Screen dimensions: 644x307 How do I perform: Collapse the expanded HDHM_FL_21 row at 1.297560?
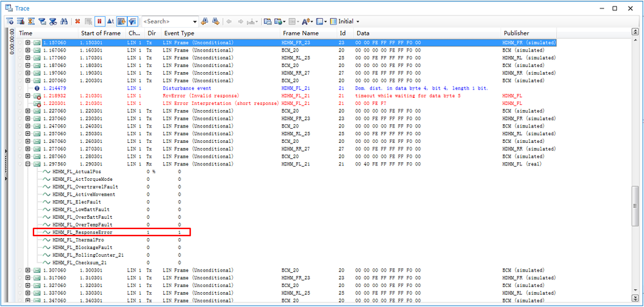(28, 164)
